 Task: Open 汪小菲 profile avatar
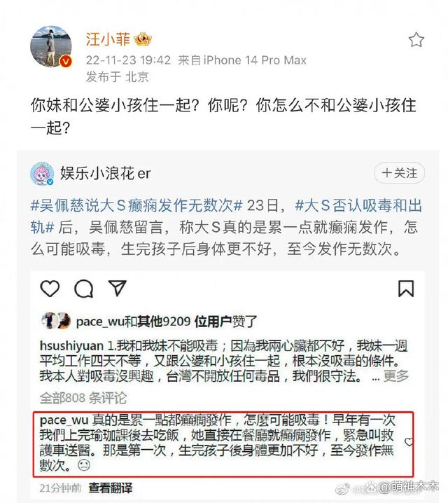(51, 46)
